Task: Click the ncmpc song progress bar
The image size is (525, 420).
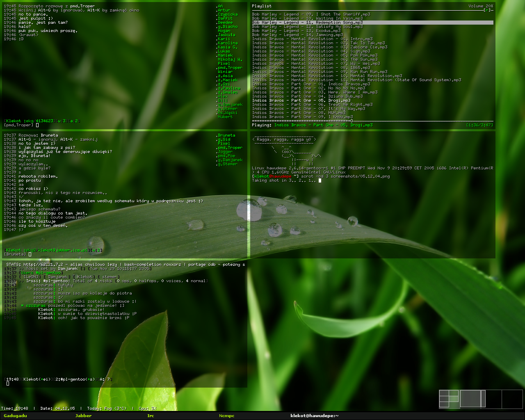Action: pos(372,121)
